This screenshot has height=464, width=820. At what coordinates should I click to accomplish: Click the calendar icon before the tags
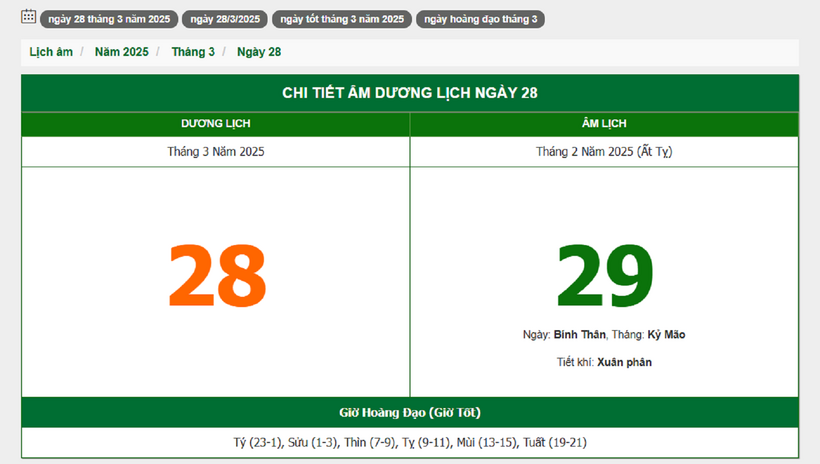29,17
